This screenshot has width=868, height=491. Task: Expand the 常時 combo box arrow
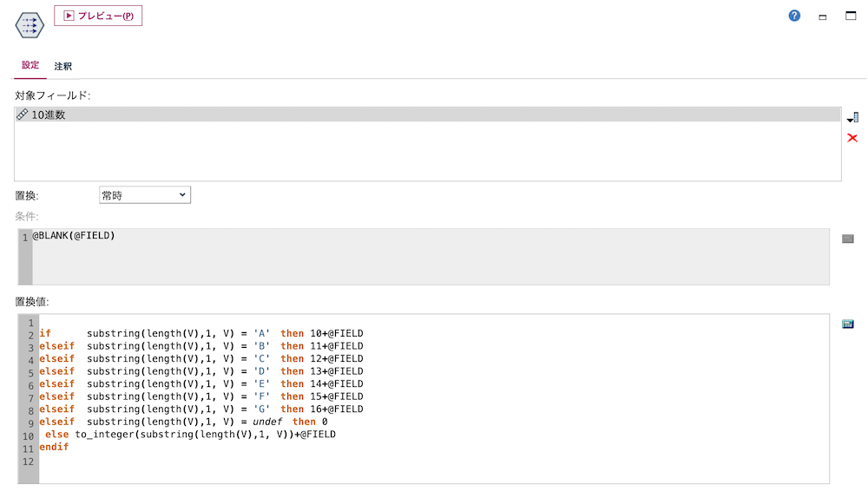182,195
